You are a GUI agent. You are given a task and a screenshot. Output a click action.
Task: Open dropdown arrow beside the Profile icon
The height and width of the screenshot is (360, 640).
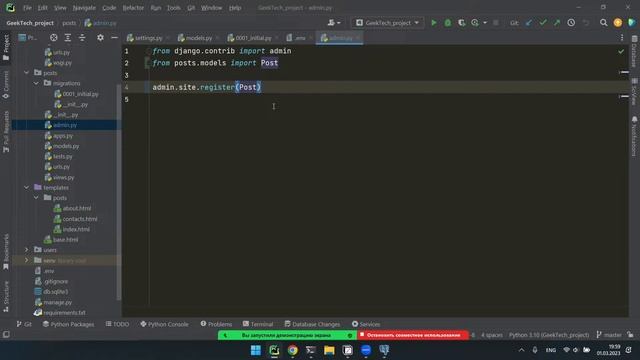484,23
